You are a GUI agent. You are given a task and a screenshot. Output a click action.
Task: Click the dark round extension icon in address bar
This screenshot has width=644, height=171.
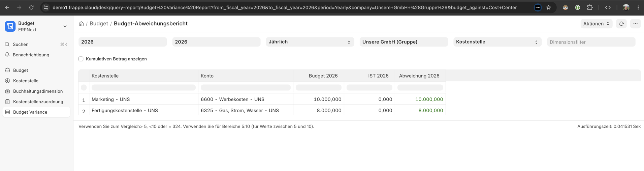[x=538, y=7]
